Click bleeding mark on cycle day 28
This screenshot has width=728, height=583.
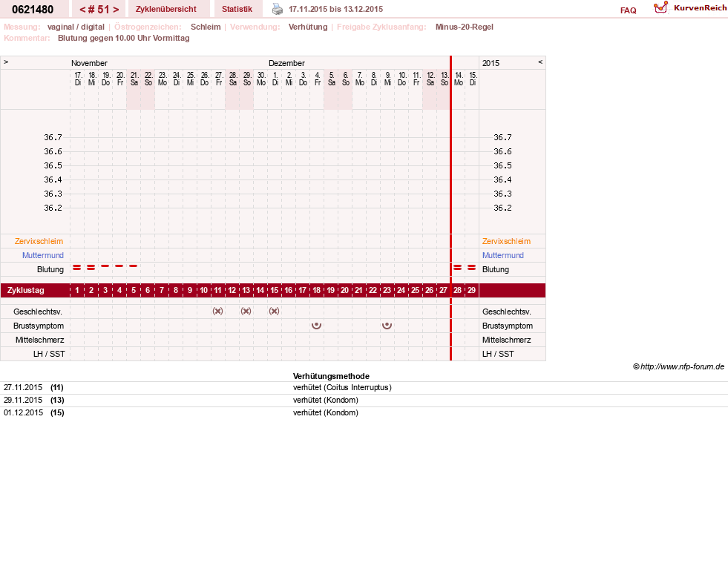458,267
